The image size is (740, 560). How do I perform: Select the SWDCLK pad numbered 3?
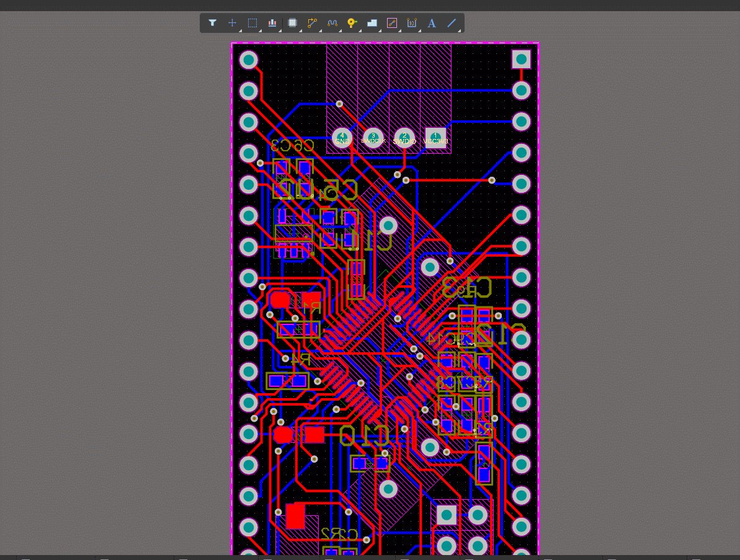point(373,137)
